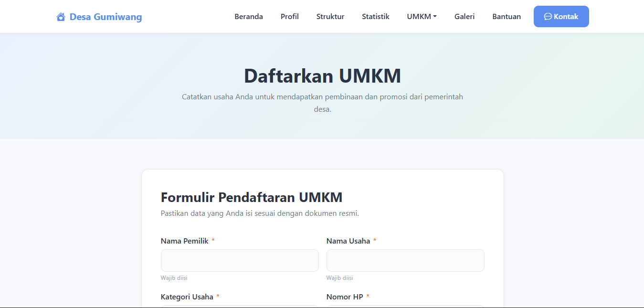The image size is (644, 308).
Task: Expand the UMKM dropdown menu
Action: click(x=422, y=17)
